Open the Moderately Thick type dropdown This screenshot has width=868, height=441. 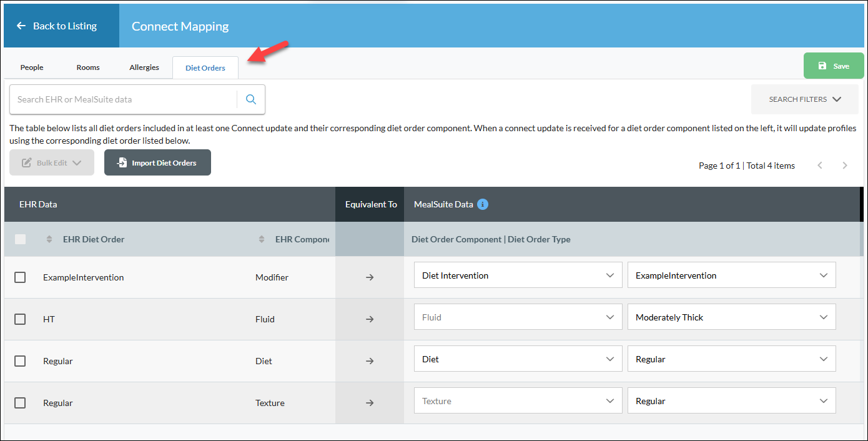731,317
